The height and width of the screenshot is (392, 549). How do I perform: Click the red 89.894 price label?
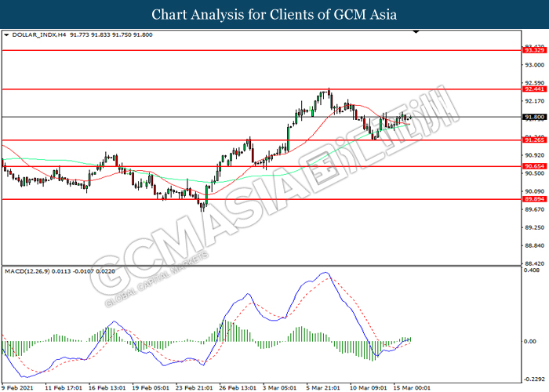tap(535, 199)
